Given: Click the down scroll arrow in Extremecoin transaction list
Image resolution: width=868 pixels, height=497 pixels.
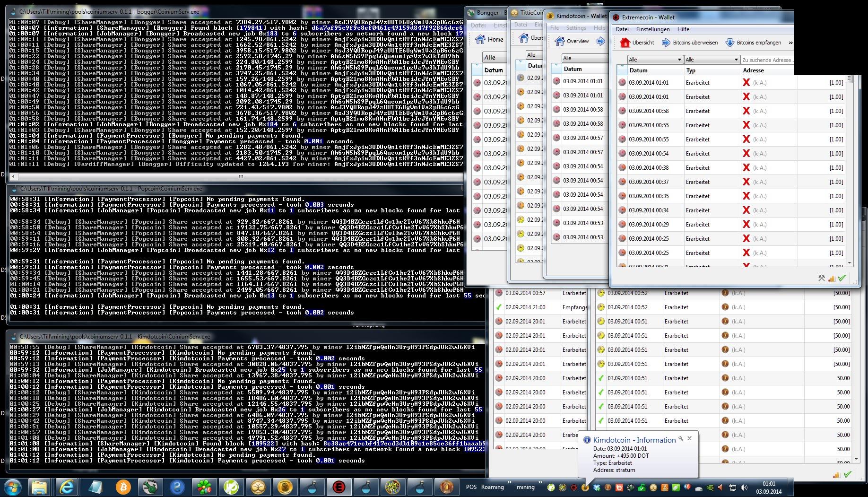Looking at the screenshot, I should click(x=850, y=263).
